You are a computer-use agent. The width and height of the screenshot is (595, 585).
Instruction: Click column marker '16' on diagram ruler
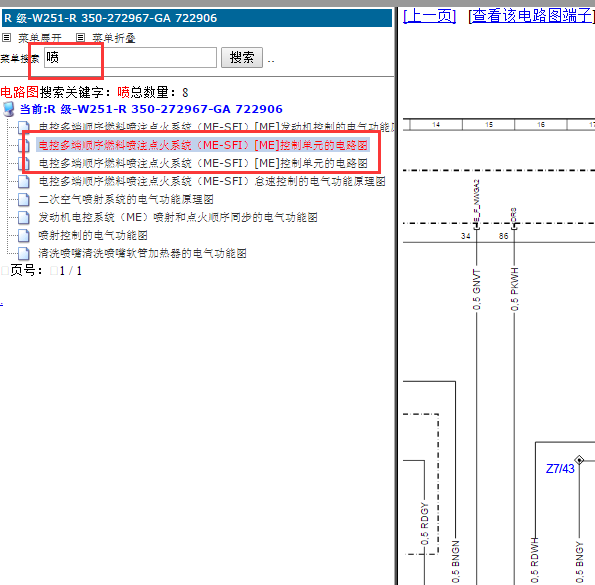[x=541, y=124]
